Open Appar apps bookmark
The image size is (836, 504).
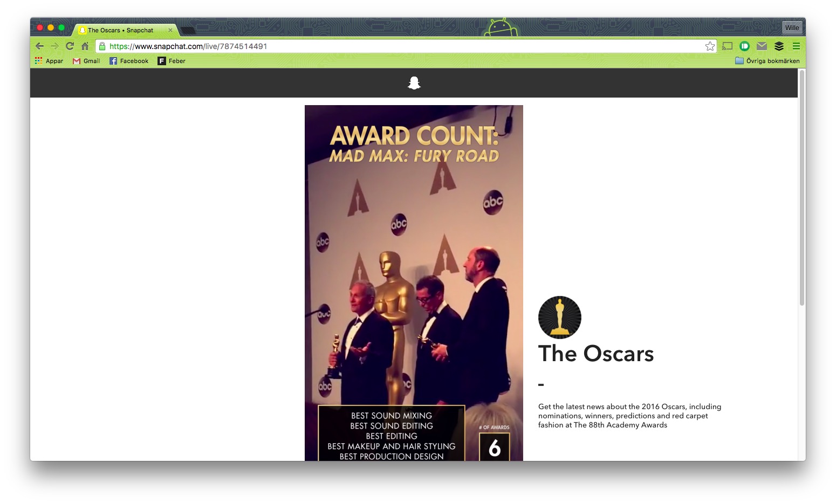[x=49, y=61]
